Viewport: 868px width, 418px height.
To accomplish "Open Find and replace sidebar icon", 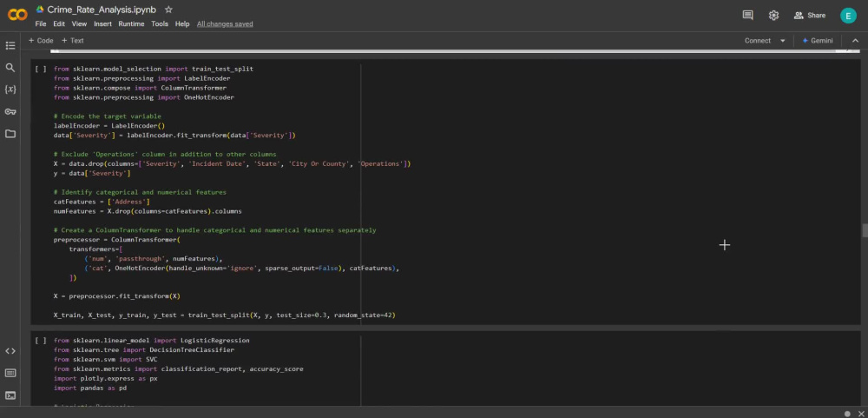I will pyautogui.click(x=10, y=68).
